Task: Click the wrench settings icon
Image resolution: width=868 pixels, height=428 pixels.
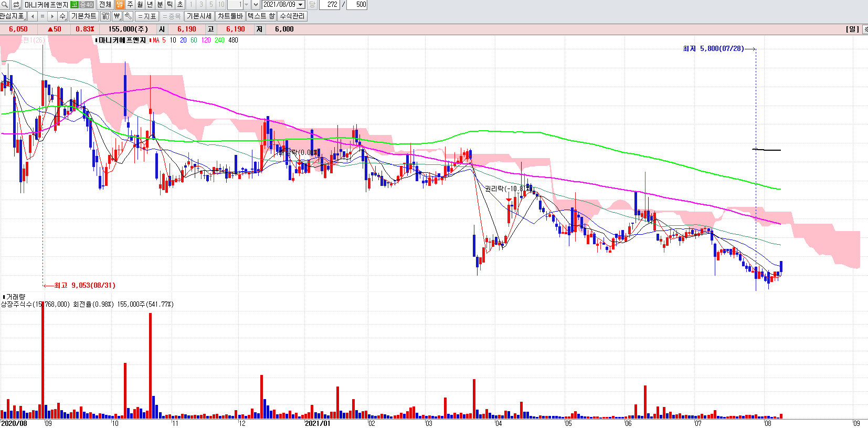Action: point(128,16)
